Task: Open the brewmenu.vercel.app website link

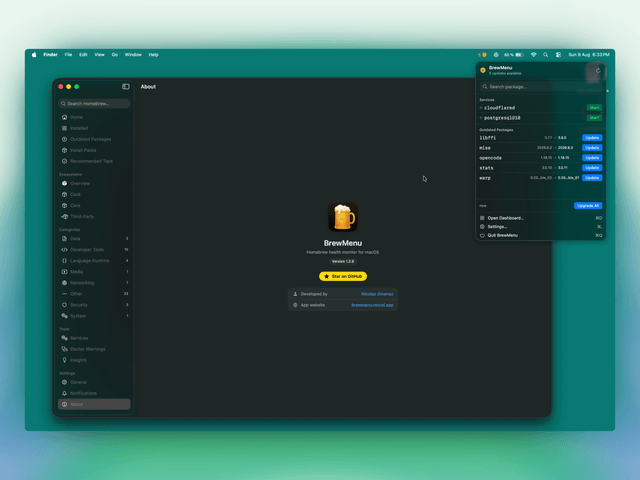Action: [x=372, y=305]
